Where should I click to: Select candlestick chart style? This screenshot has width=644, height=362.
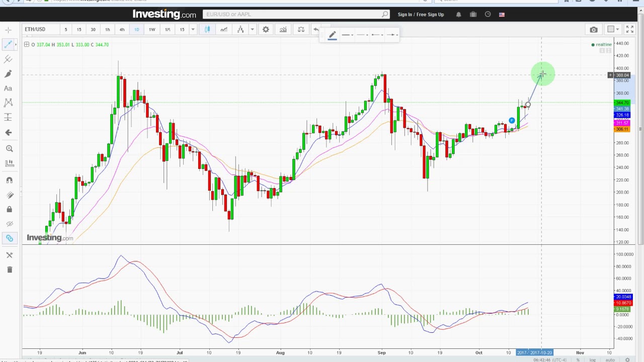(207, 30)
